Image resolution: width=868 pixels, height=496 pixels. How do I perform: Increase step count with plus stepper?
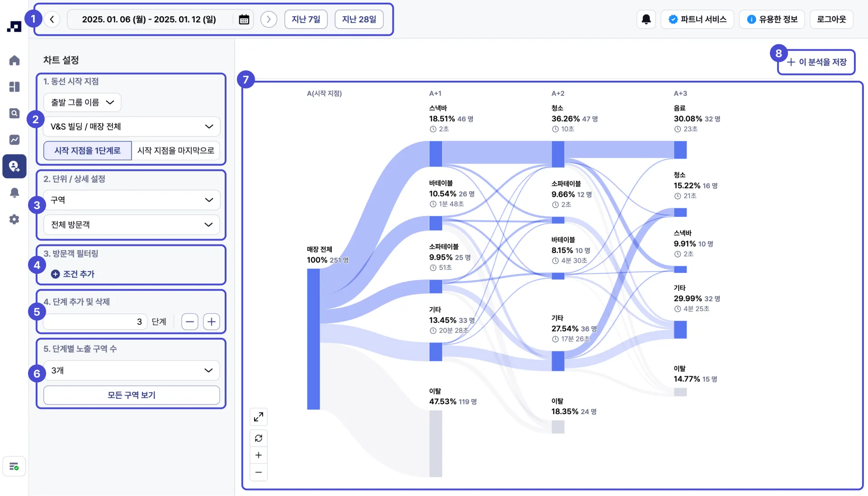coord(211,322)
